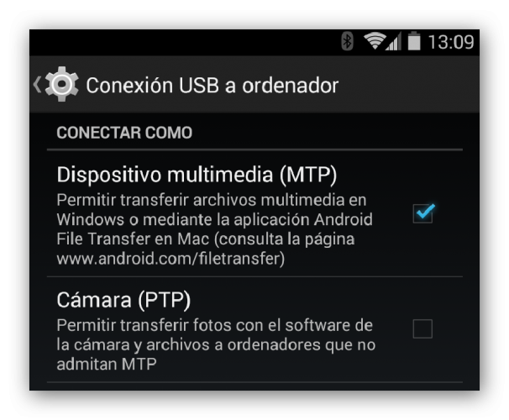The width and height of the screenshot is (509, 420).
Task: Tap 'admitan MTP' text in the PTP description
Action: (107, 364)
